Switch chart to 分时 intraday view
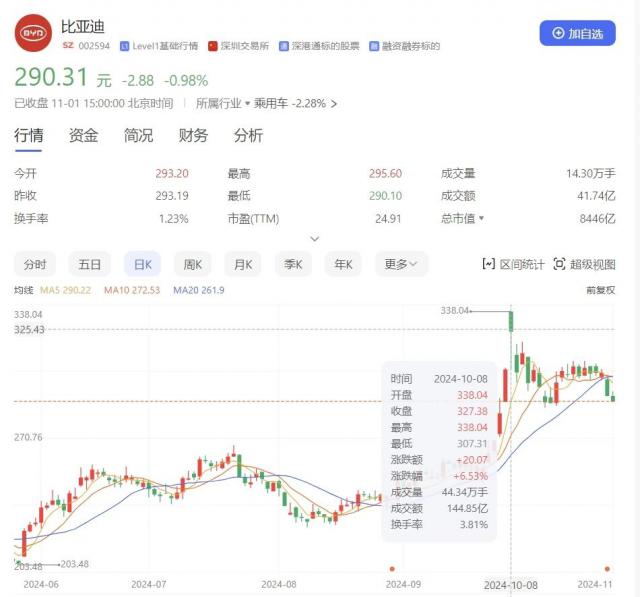Image resolution: width=640 pixels, height=597 pixels. [x=35, y=264]
